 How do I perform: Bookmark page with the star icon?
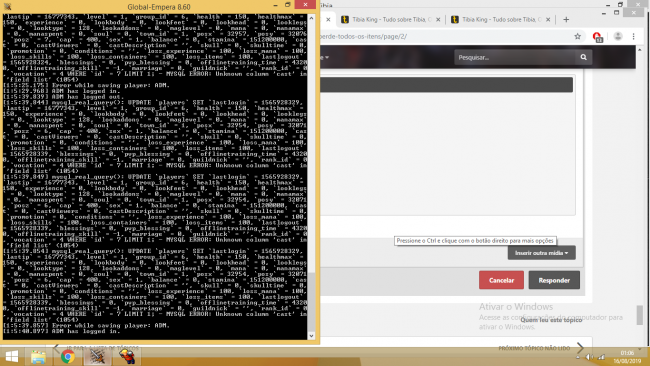coord(577,36)
